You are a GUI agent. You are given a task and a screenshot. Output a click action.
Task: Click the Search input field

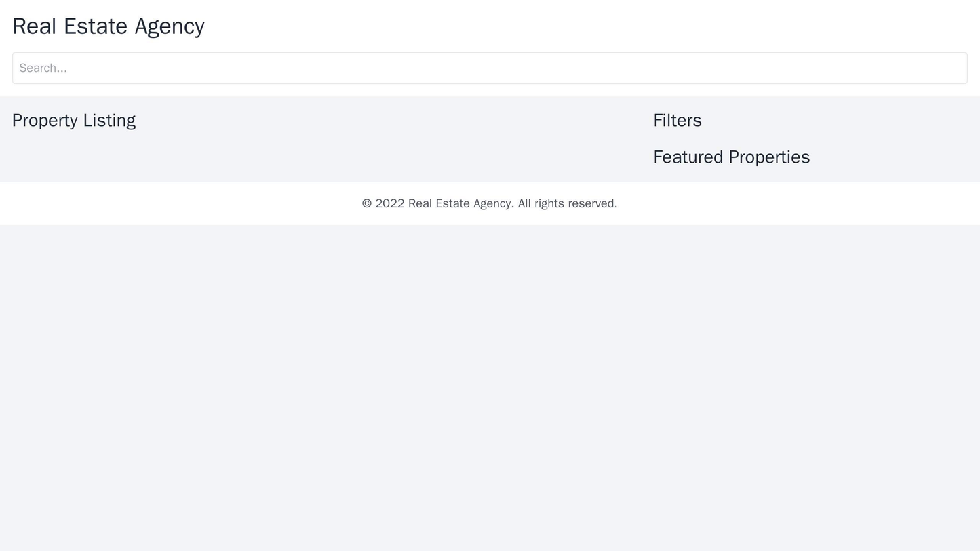490,68
